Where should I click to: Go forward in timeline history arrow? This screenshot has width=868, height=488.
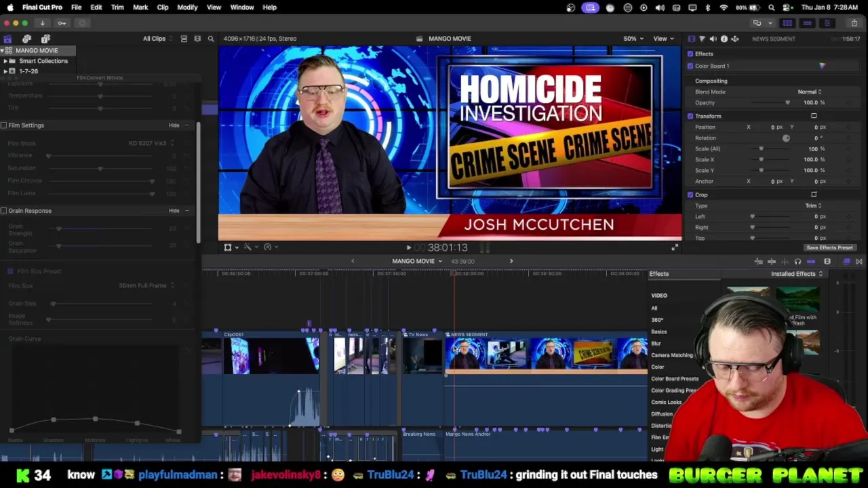511,262
